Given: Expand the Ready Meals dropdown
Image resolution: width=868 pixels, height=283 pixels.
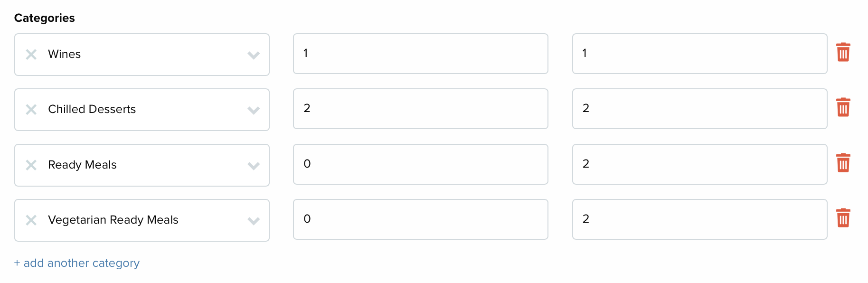Looking at the screenshot, I should (x=254, y=166).
